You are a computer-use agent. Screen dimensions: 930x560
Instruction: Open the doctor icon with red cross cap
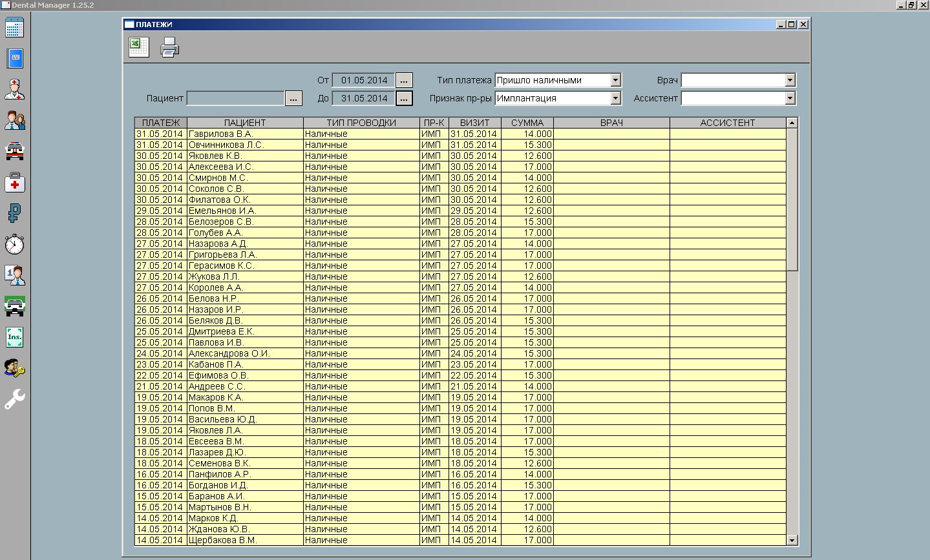[14, 89]
